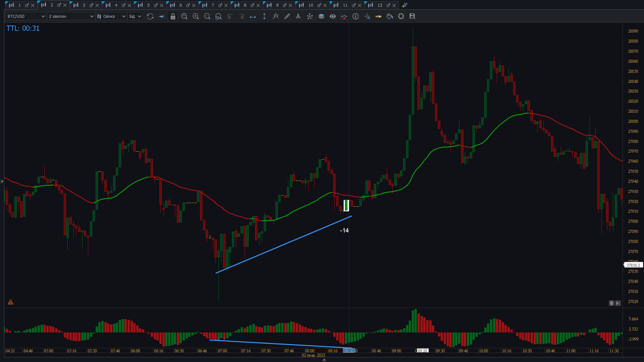Click the refresh chart icon
Screen dimensions: 644x362
pyautogui.click(x=150, y=16)
